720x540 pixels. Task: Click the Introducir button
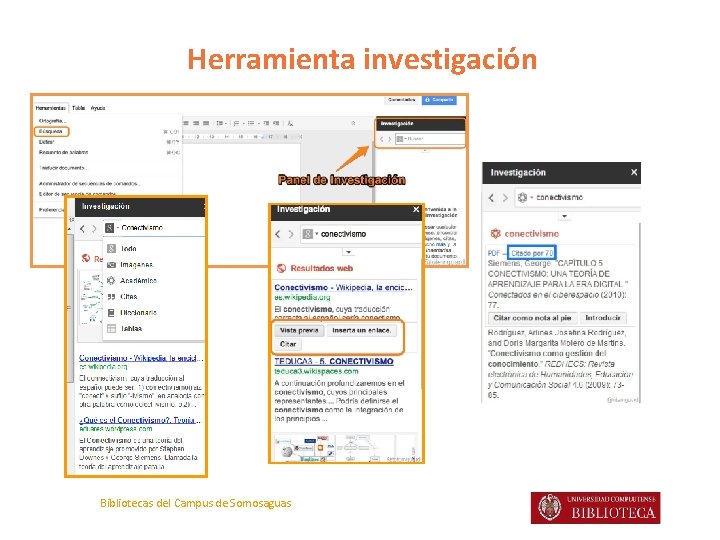click(x=602, y=318)
